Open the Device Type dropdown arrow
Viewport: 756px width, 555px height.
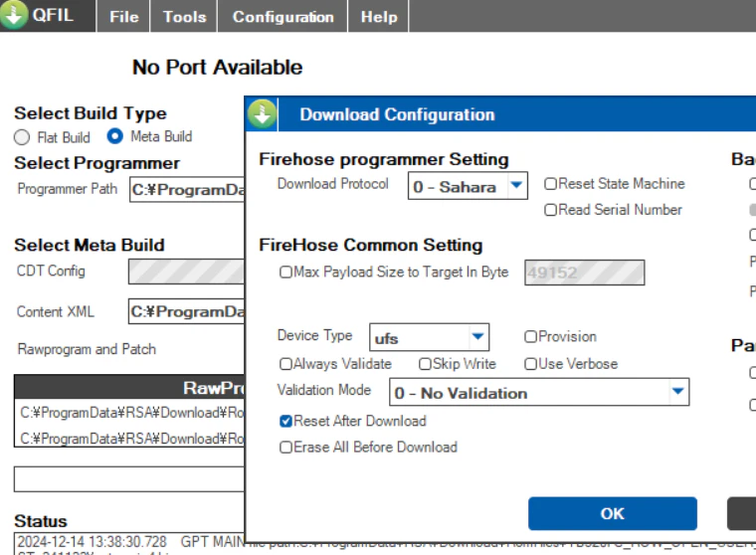click(477, 336)
